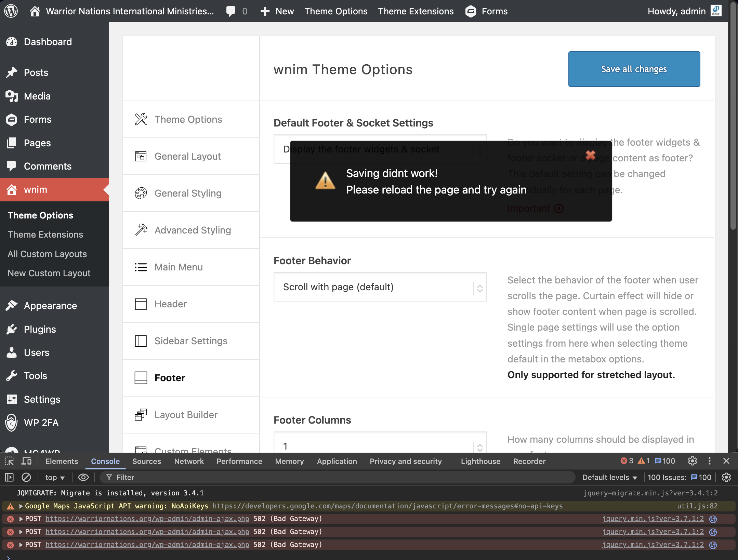Open DevTools settings gear in tab bar

point(693,461)
